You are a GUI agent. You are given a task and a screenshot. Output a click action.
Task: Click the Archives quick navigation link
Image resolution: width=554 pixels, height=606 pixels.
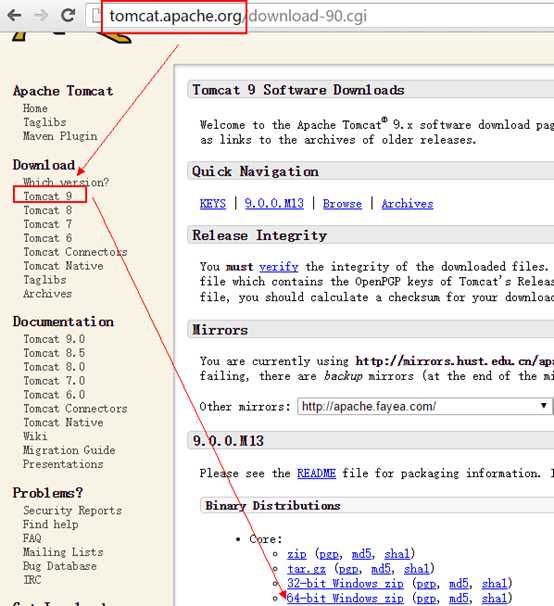pyautogui.click(x=407, y=204)
